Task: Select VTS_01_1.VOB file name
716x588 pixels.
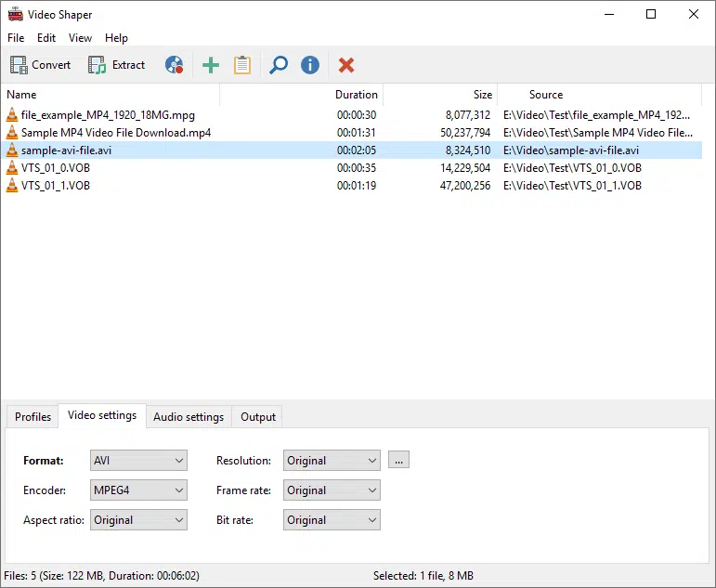Action: click(55, 186)
